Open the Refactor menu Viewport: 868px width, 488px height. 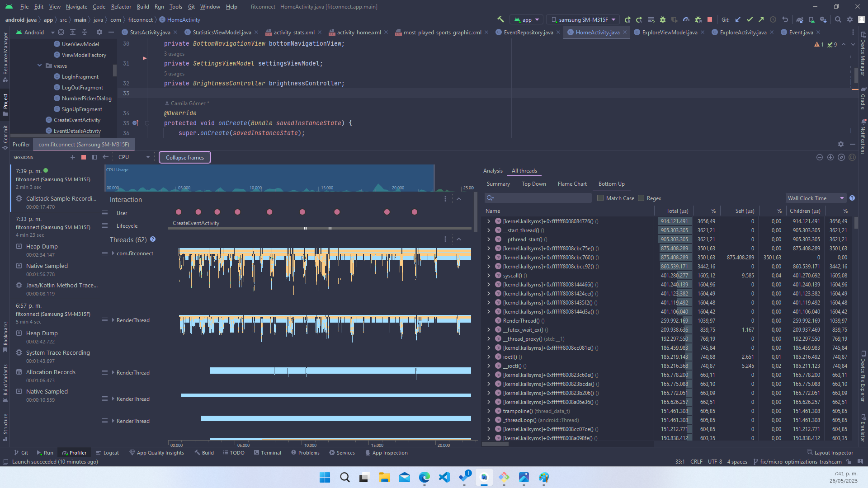click(x=121, y=6)
